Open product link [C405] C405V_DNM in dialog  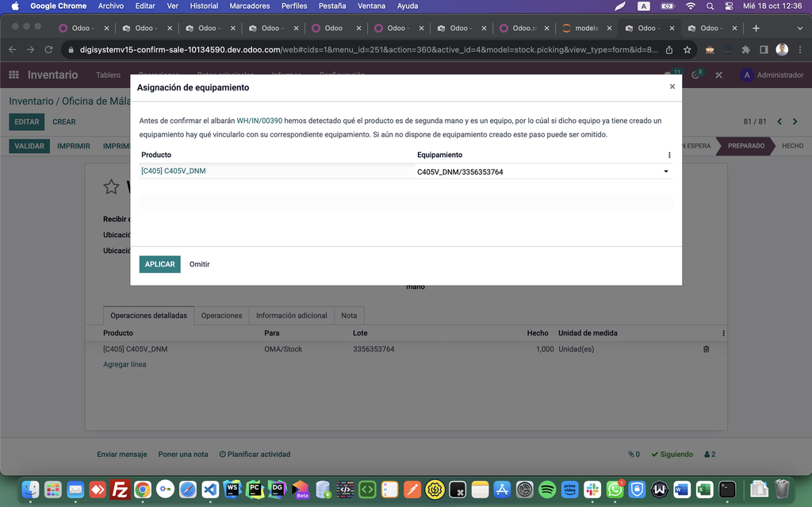174,171
